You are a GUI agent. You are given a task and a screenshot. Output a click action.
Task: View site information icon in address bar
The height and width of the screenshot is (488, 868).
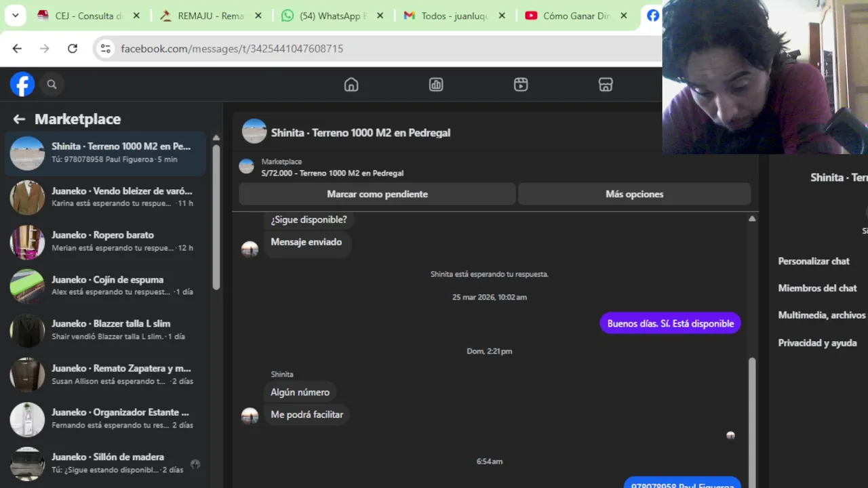click(105, 49)
